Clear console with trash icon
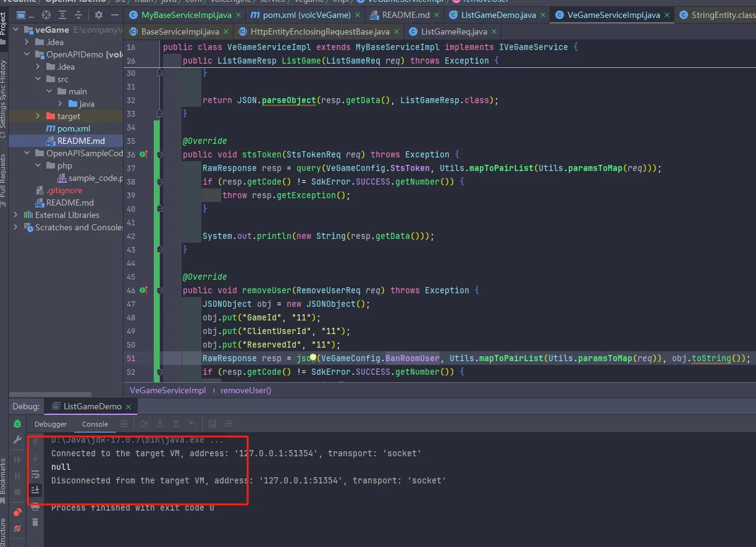This screenshot has width=756, height=547. [35, 522]
